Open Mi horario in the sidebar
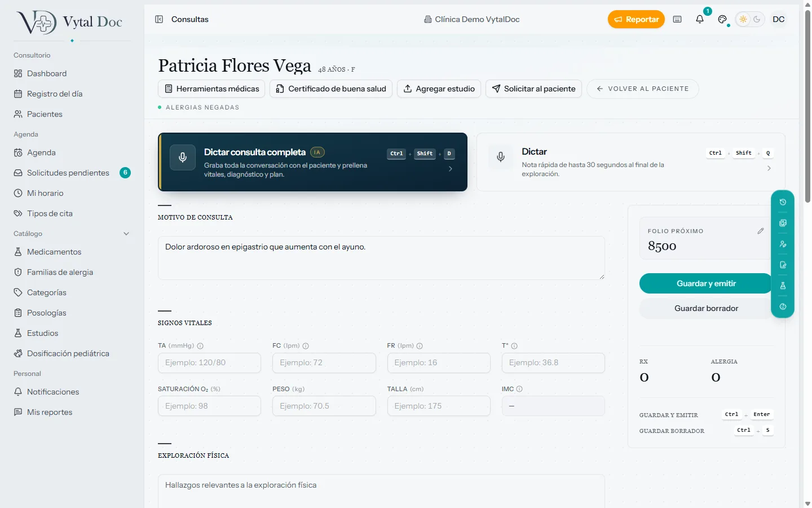Viewport: 812px width, 508px height. click(x=72, y=193)
